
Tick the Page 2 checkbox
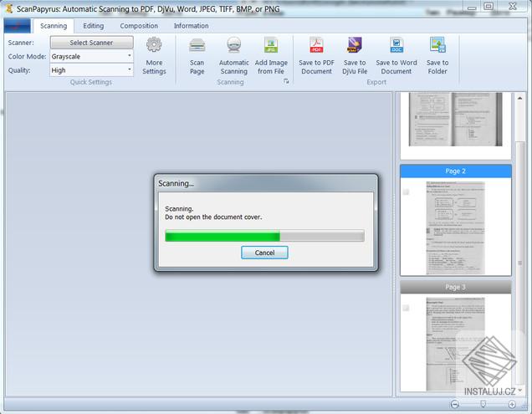point(406,192)
